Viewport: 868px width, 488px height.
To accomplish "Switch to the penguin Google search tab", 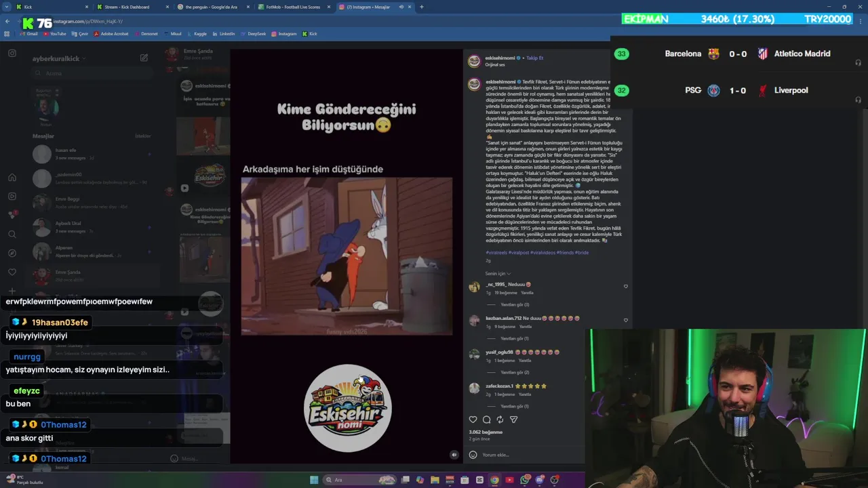I will click(x=214, y=7).
